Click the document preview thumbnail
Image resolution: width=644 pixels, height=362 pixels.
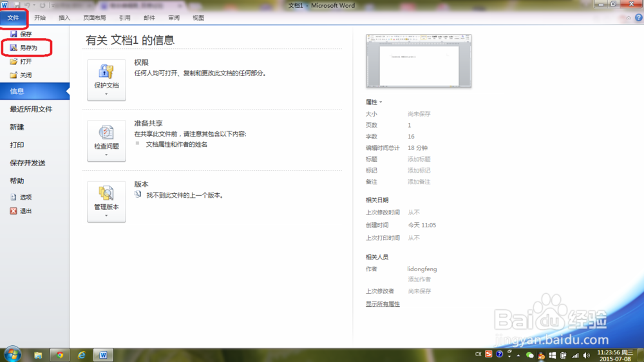419,61
